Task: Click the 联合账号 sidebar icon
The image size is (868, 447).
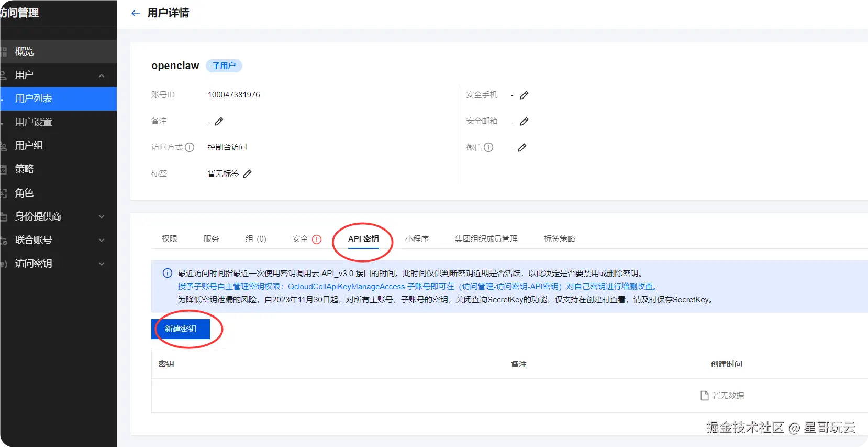Action: coord(3,240)
